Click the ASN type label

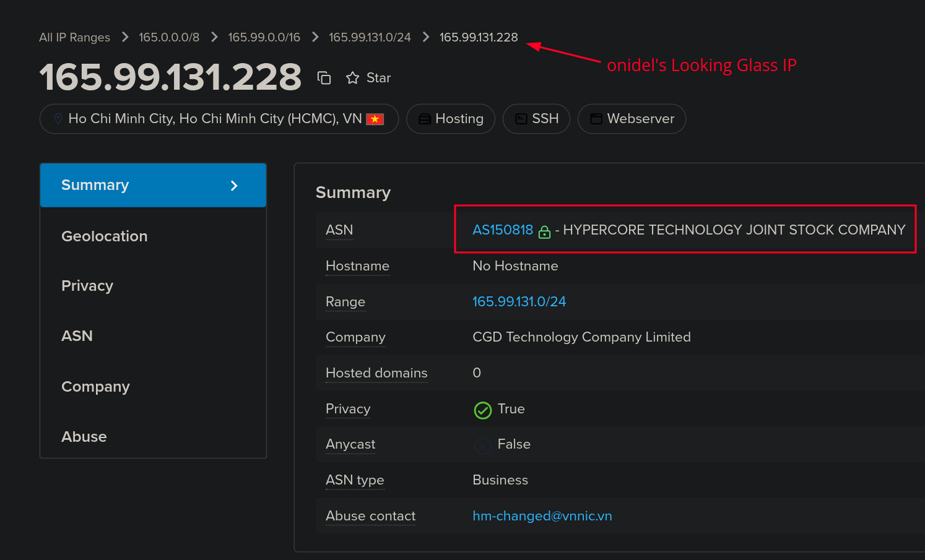coord(355,480)
